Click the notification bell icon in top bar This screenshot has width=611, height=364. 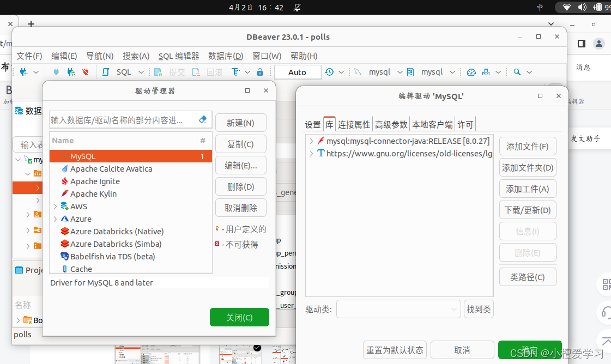coord(297,8)
